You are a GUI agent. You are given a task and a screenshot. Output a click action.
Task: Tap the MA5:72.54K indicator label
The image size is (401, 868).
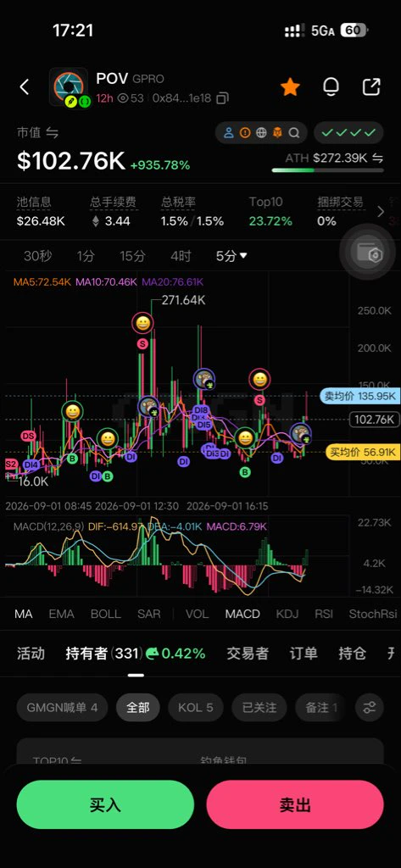point(42,282)
